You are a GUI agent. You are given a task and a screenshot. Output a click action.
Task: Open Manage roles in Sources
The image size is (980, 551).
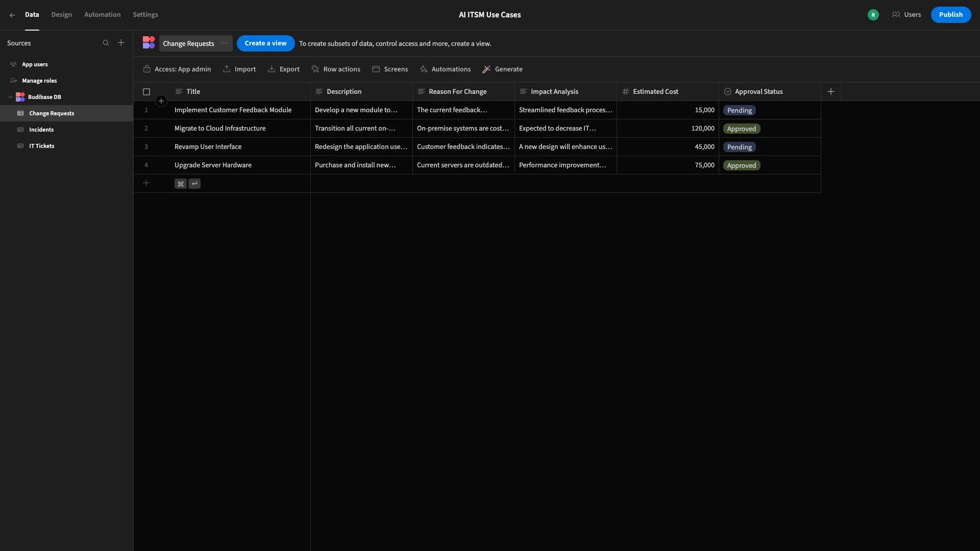(66, 81)
